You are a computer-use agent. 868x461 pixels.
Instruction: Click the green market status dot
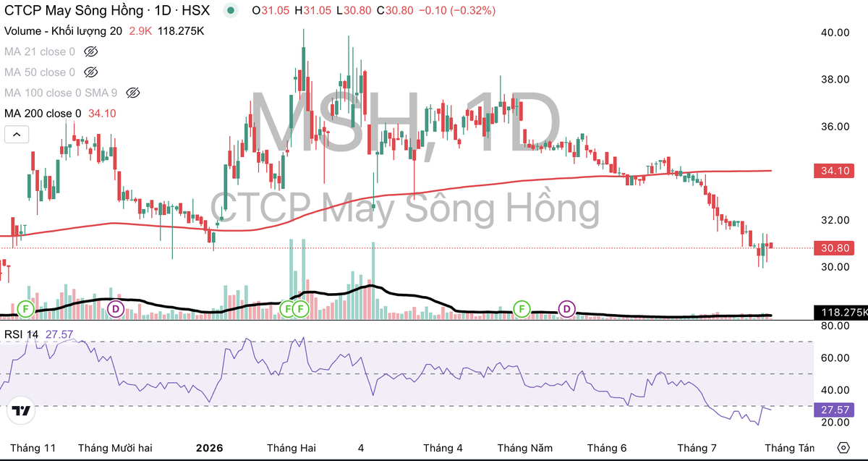[x=230, y=10]
